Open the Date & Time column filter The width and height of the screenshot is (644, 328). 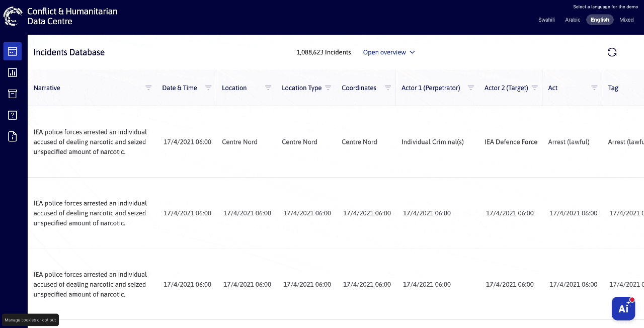pyautogui.click(x=208, y=88)
